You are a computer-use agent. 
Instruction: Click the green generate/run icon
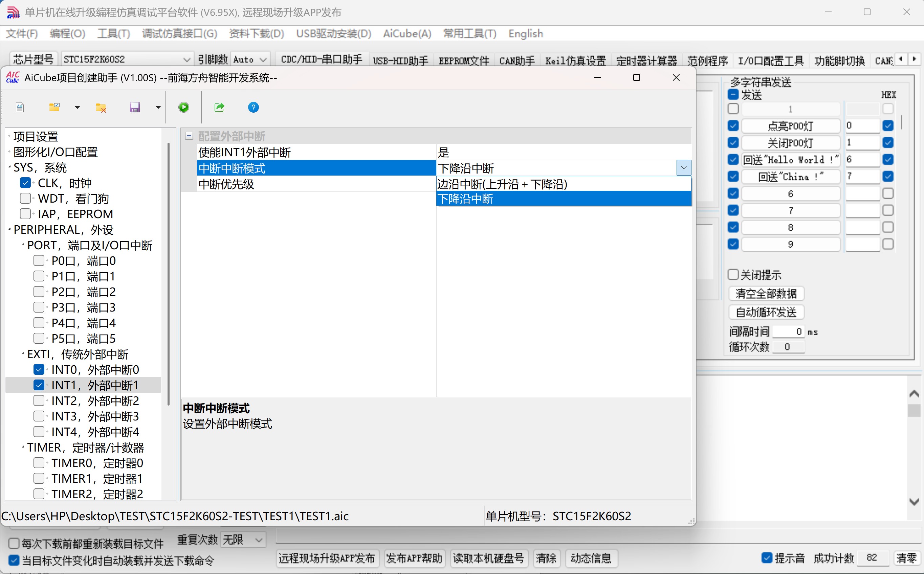point(184,108)
